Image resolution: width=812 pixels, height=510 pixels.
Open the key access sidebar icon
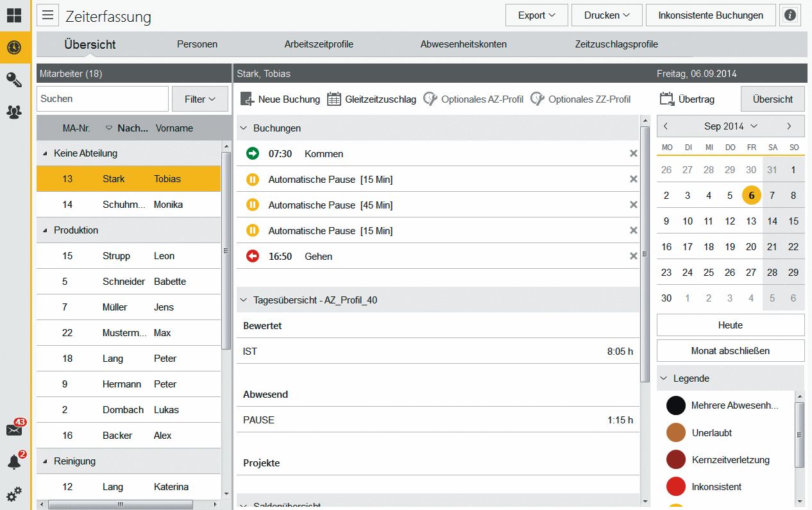[x=14, y=80]
